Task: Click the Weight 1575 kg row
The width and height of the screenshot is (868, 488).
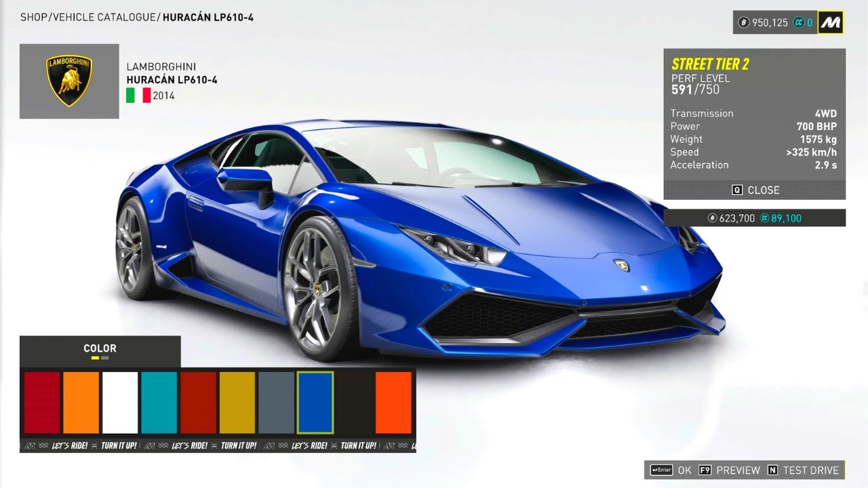Action: coord(753,139)
